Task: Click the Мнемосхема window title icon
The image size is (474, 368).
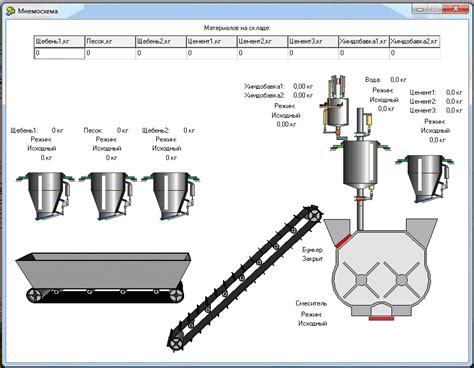Action: tap(10, 11)
